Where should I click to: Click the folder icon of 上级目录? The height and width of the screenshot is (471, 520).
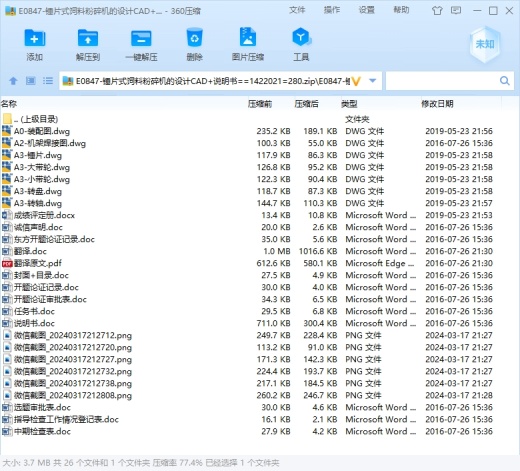tap(7, 119)
